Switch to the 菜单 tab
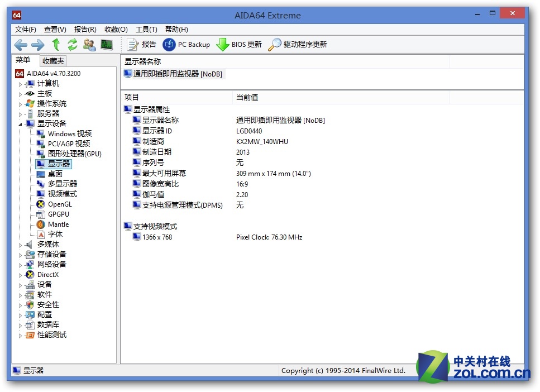 [23, 60]
